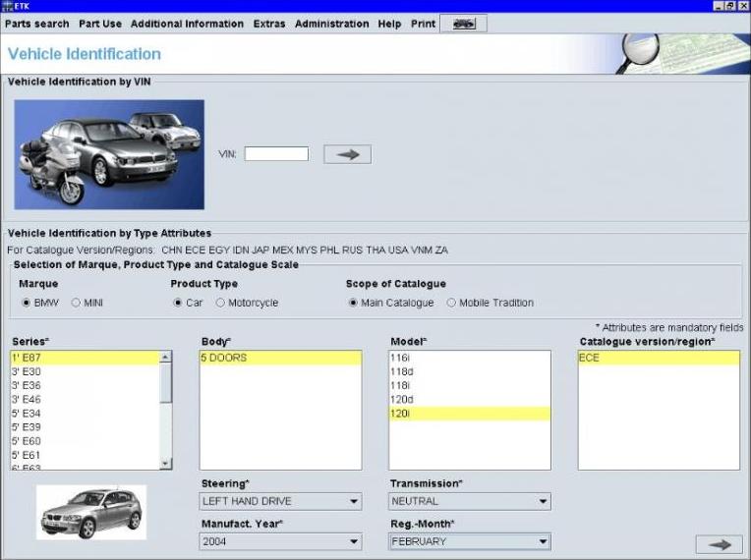Click the vehicles promo image

pos(109,154)
